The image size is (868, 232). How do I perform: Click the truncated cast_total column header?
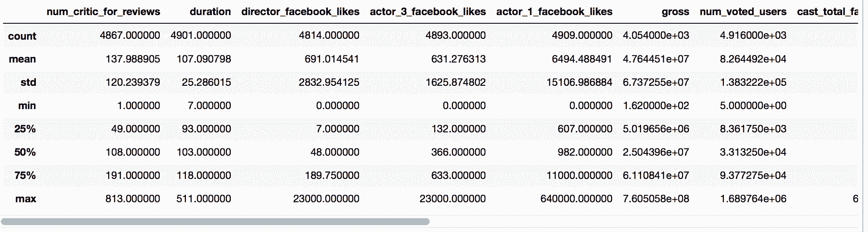click(x=827, y=12)
